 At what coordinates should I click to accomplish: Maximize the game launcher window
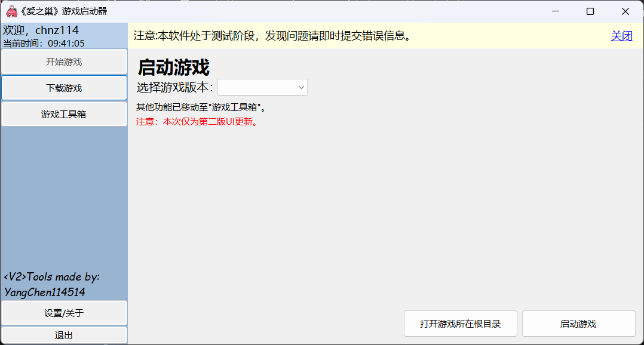click(x=590, y=11)
